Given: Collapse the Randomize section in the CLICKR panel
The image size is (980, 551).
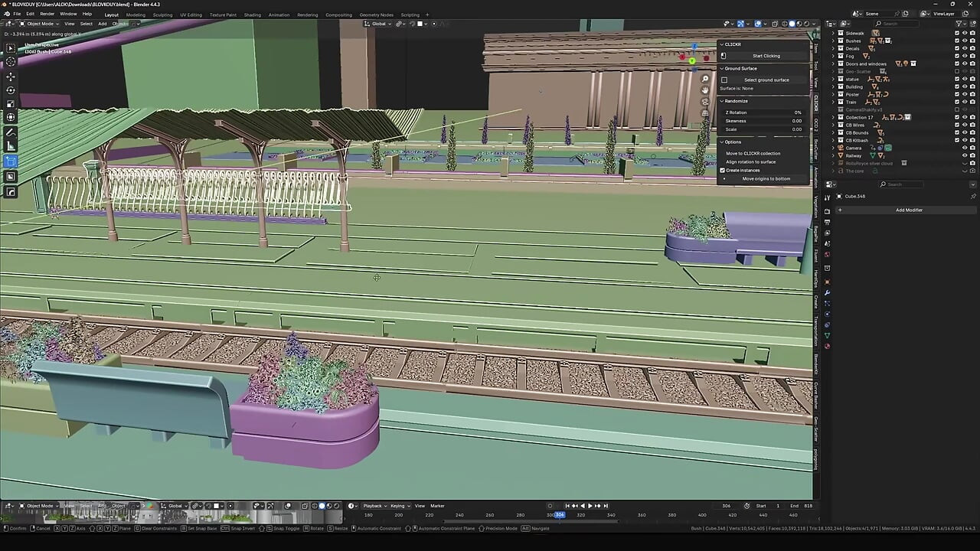Looking at the screenshot, I should (722, 101).
